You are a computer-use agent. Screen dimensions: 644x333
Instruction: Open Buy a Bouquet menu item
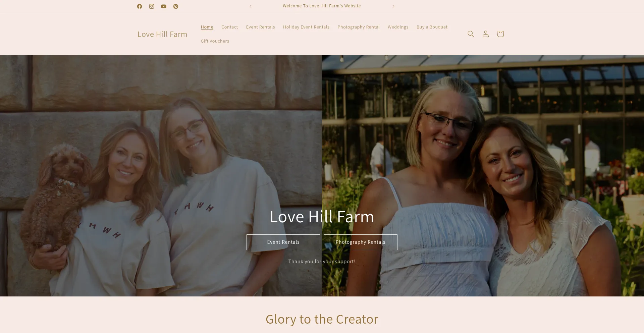(432, 27)
